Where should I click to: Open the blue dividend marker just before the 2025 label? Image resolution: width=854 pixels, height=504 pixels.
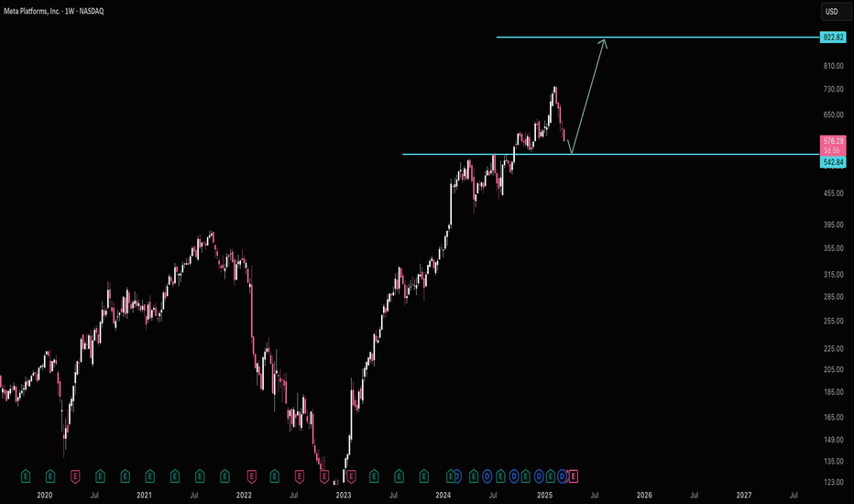(x=539, y=477)
